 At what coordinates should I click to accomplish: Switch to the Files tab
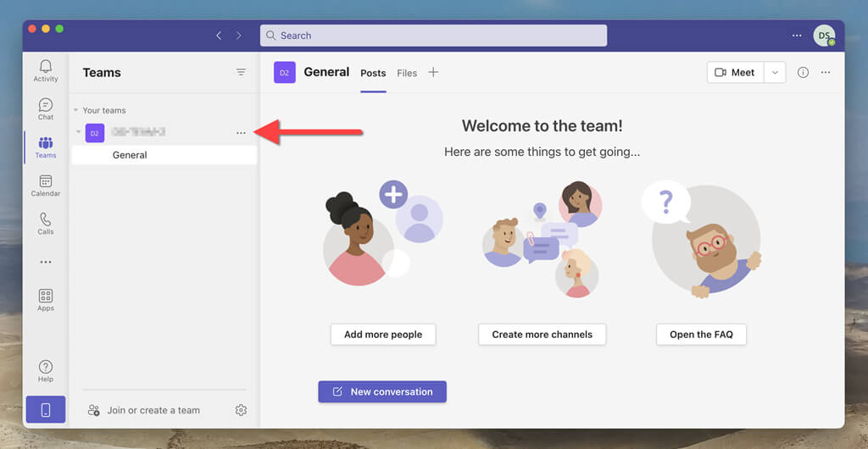pos(407,73)
